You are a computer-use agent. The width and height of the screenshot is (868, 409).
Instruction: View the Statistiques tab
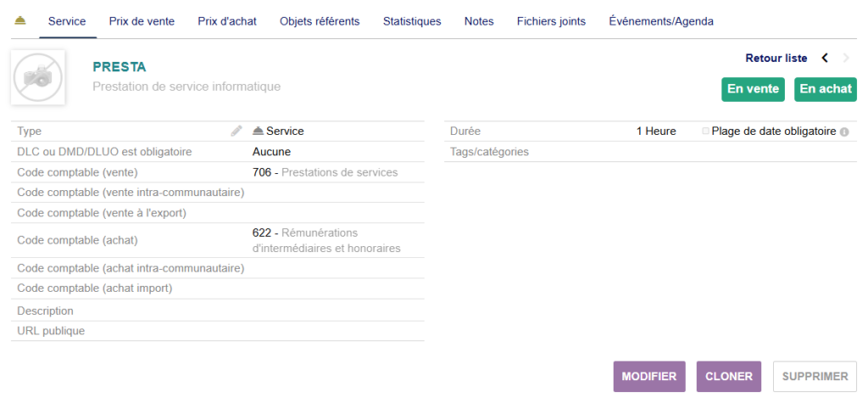(412, 21)
